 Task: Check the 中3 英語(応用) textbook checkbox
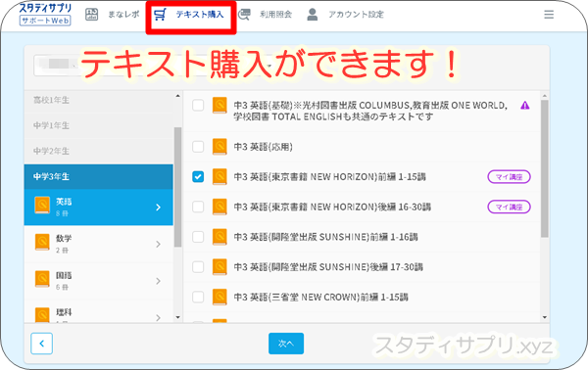tap(198, 147)
